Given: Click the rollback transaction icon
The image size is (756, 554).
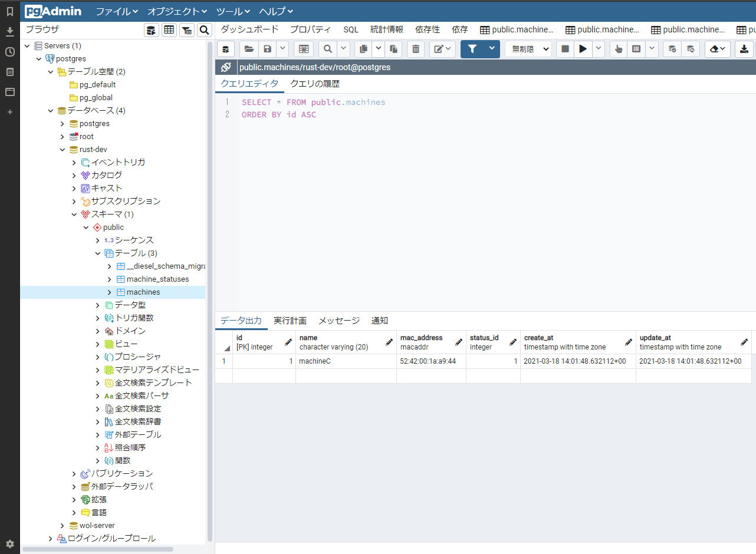Looking at the screenshot, I should pos(691,49).
